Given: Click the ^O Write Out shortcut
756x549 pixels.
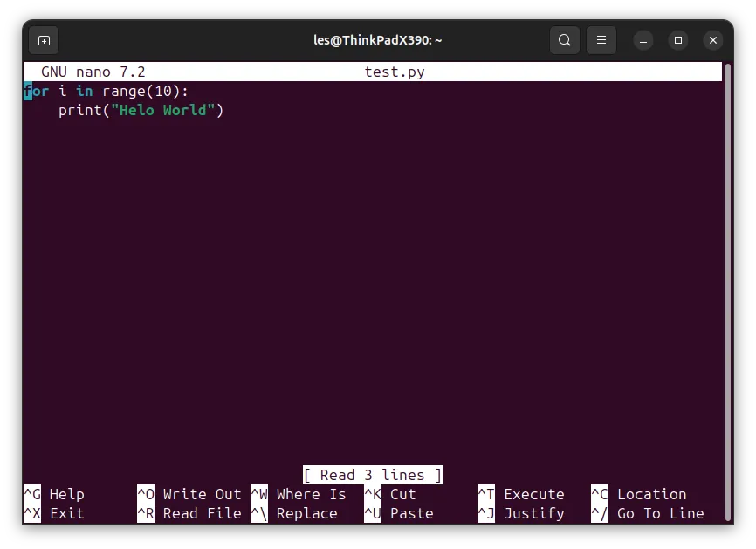Looking at the screenshot, I should pyautogui.click(x=189, y=494).
